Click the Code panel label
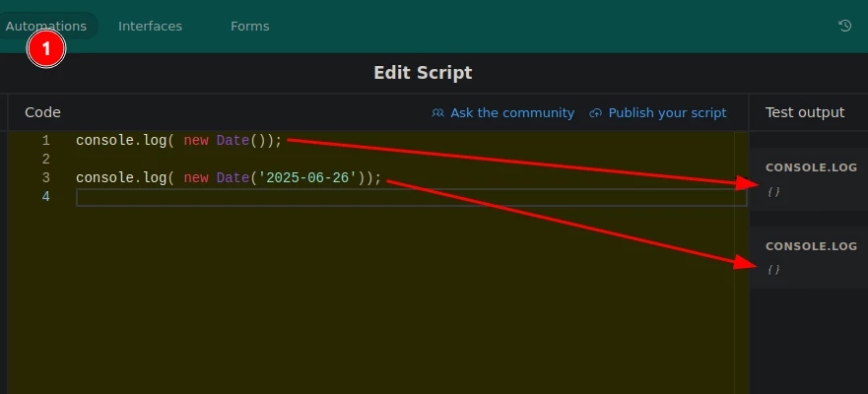 coord(42,113)
